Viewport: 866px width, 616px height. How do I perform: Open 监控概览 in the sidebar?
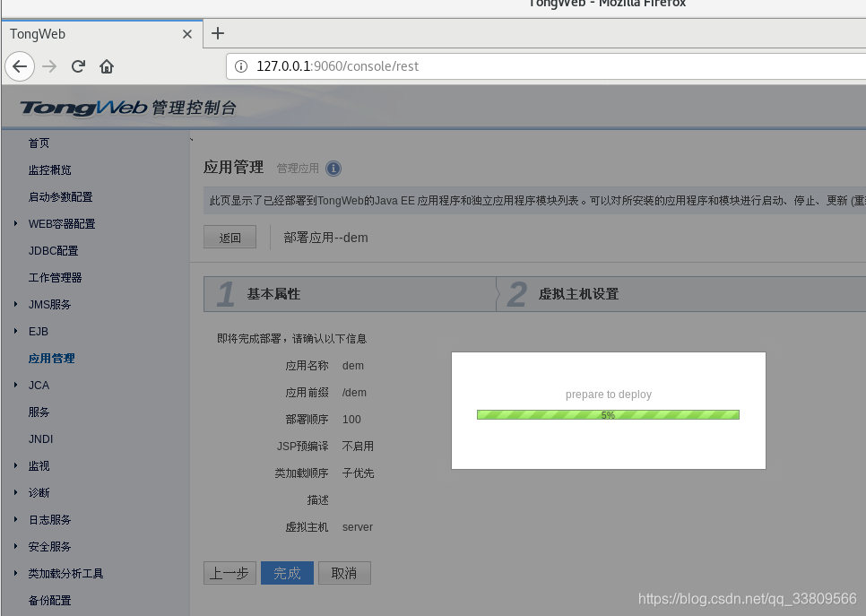pyautogui.click(x=49, y=170)
